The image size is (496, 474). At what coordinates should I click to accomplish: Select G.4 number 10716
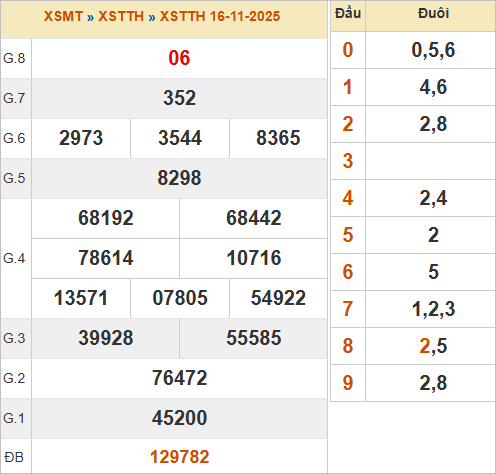[x=254, y=258]
